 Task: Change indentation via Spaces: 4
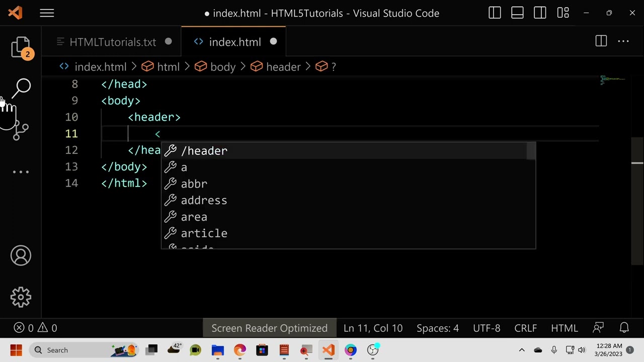click(x=438, y=328)
